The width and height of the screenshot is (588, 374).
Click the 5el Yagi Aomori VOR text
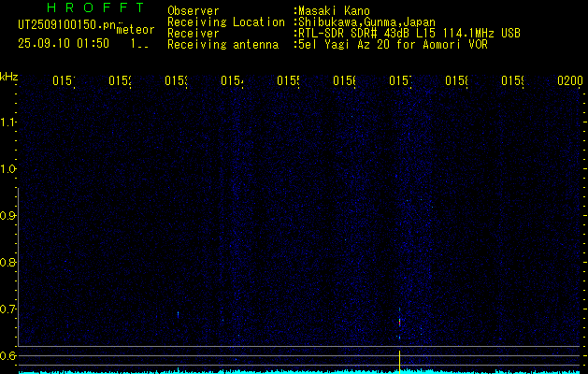coord(391,45)
